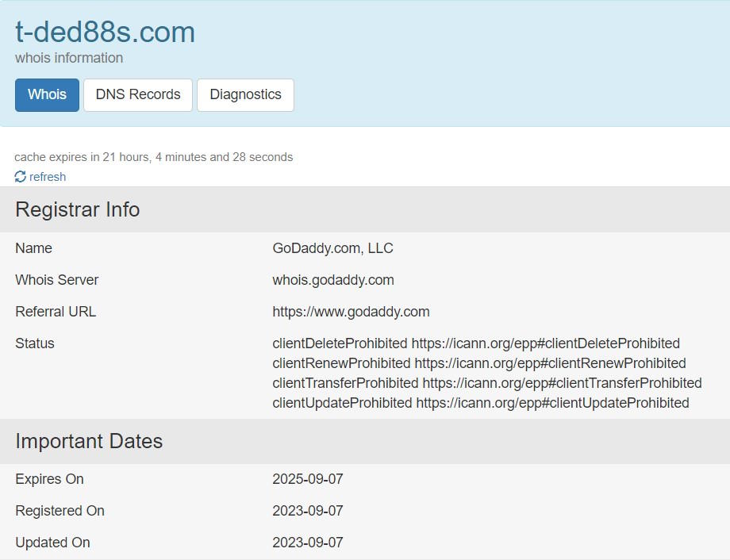Select the Whois tab button
The image size is (730, 560).
[46, 94]
